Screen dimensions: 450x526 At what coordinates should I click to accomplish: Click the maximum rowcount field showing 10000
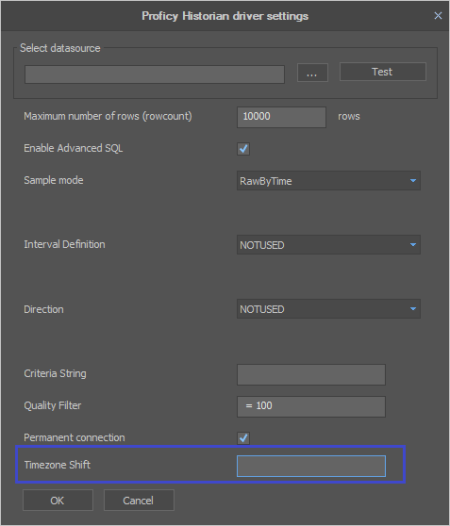coord(281,117)
